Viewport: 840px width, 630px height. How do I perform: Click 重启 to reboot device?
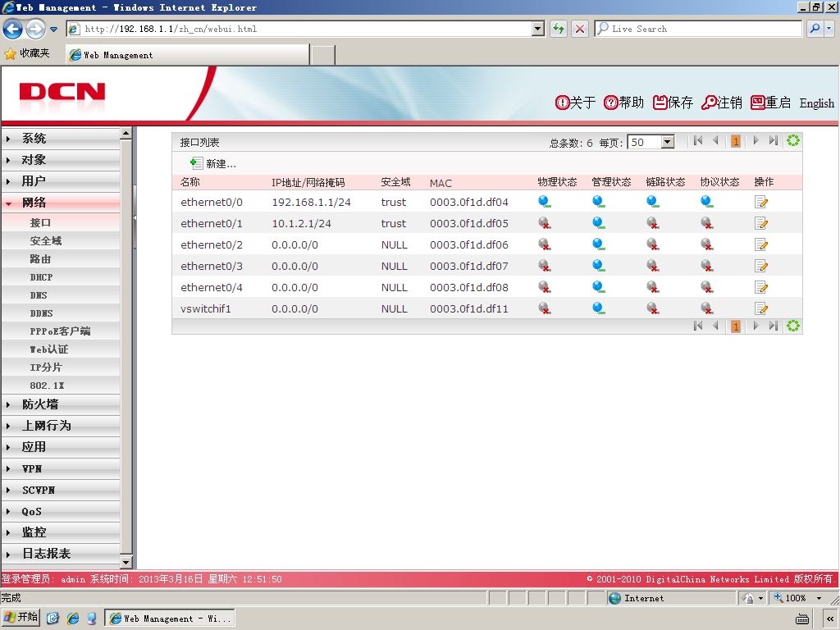(770, 103)
